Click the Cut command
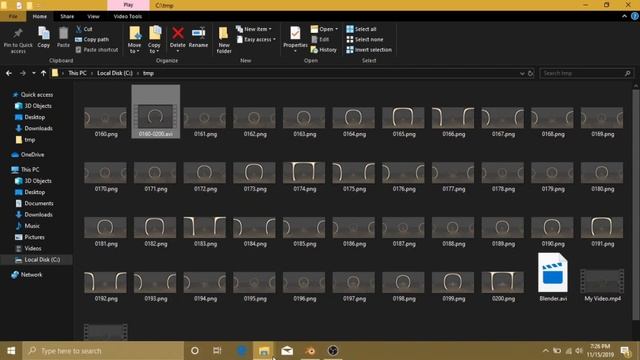The width and height of the screenshot is (640, 360). click(84, 29)
